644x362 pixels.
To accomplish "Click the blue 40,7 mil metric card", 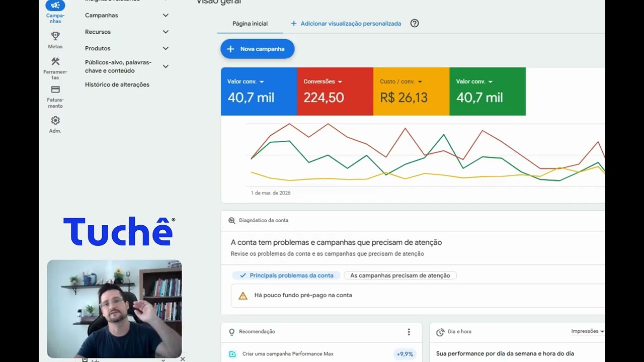I will coord(259,92).
